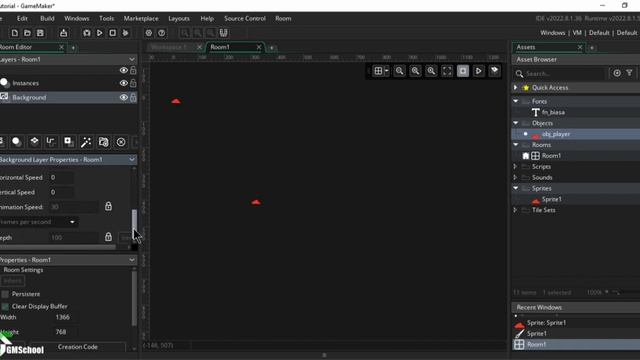Open the Marketplace menu
The width and height of the screenshot is (640, 360).
click(x=141, y=18)
